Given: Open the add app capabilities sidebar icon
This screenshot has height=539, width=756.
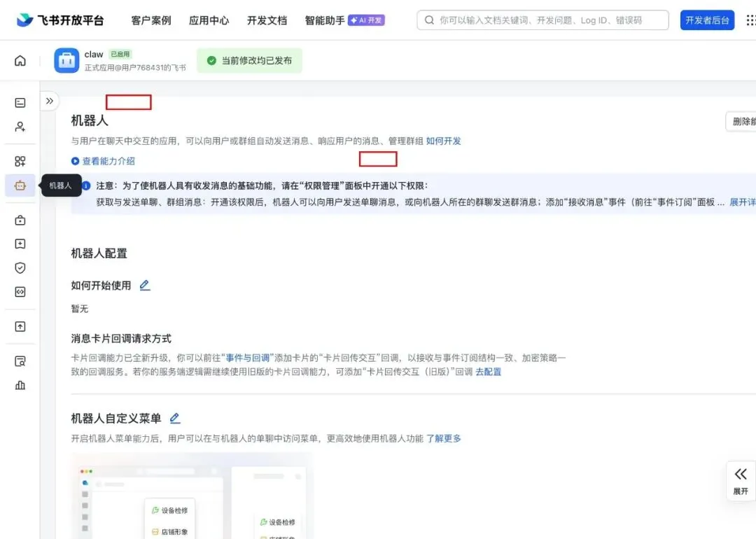Looking at the screenshot, I should coord(20,161).
